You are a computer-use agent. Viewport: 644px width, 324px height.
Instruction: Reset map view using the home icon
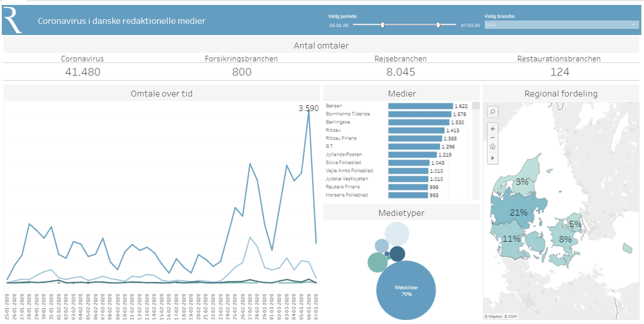(492, 147)
